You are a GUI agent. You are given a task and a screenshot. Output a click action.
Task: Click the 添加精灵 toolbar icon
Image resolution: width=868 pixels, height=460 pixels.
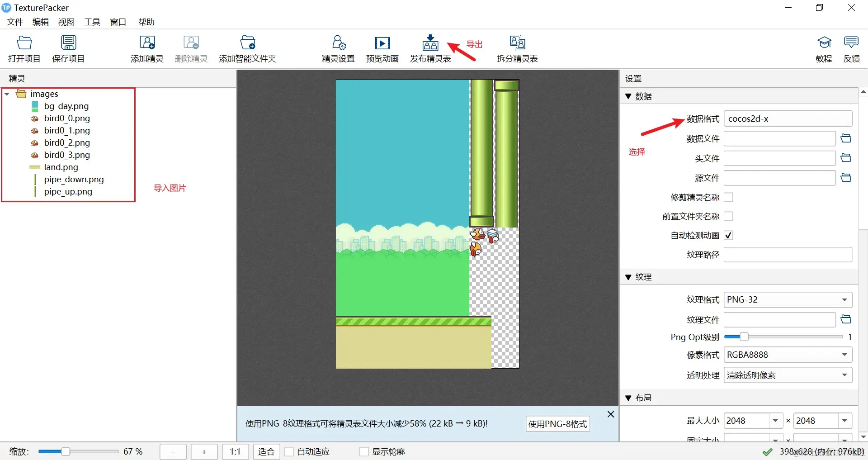point(147,43)
